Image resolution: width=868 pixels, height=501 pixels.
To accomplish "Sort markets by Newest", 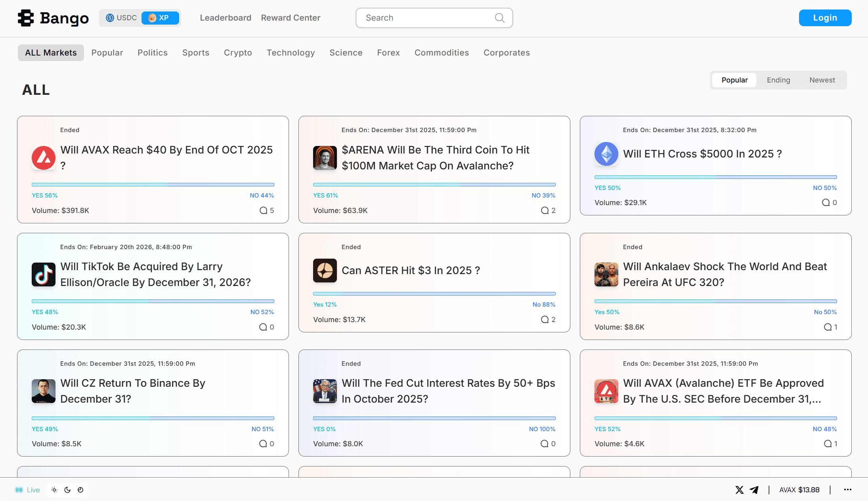I will pyautogui.click(x=822, y=80).
